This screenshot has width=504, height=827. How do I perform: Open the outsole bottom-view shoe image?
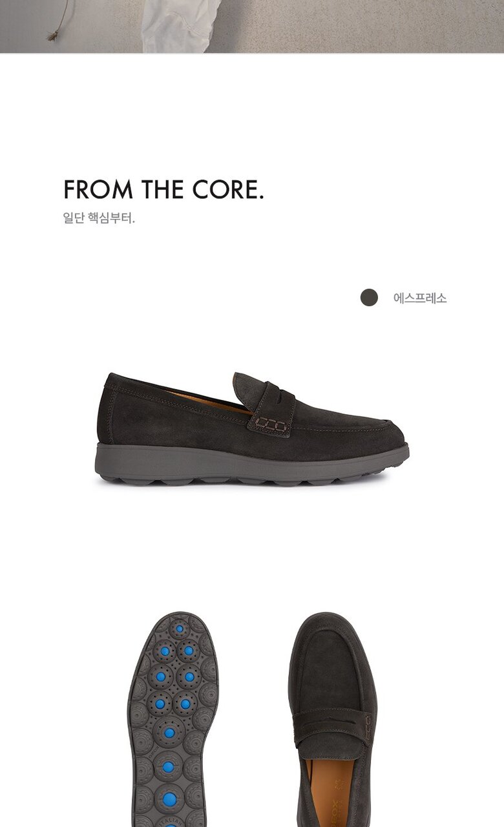173,719
